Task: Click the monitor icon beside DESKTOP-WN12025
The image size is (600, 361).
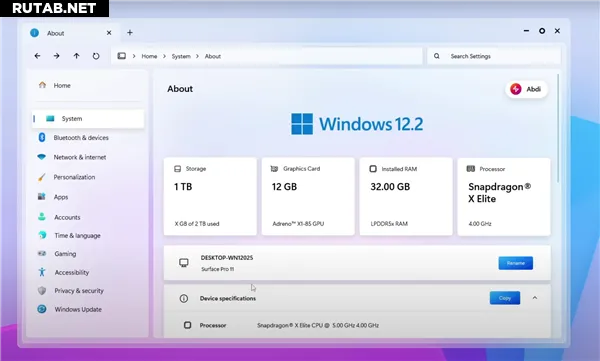Action: [184, 263]
